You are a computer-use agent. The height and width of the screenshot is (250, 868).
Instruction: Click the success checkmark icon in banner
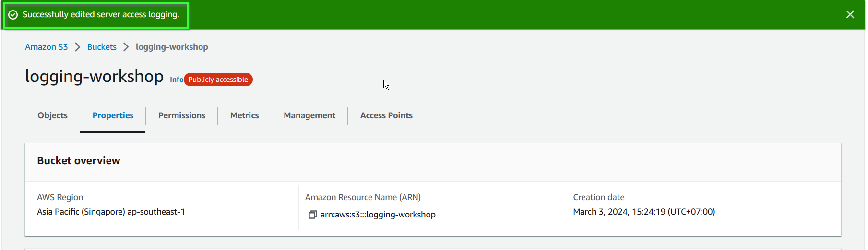point(13,15)
